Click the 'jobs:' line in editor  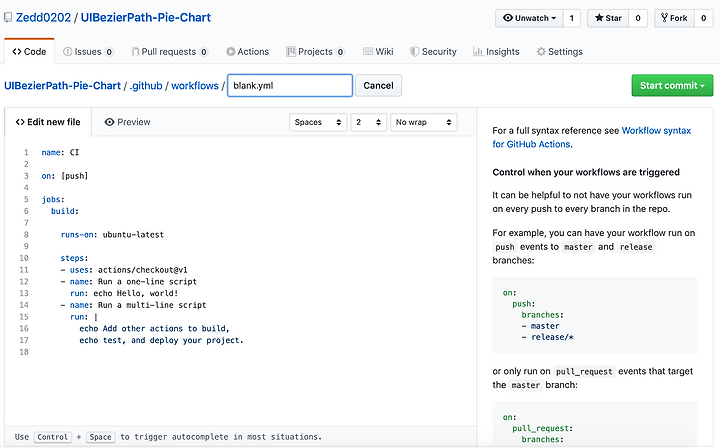coord(53,199)
